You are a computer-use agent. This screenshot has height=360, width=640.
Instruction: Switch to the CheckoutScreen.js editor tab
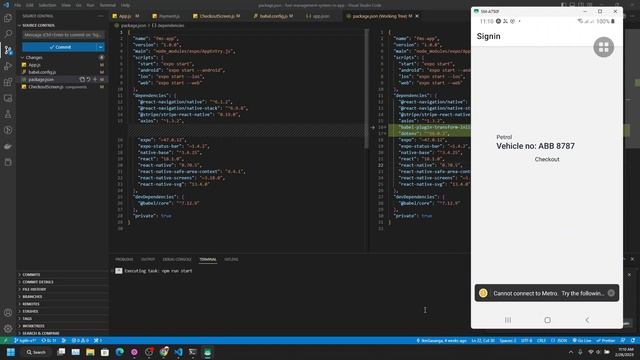coord(217,16)
